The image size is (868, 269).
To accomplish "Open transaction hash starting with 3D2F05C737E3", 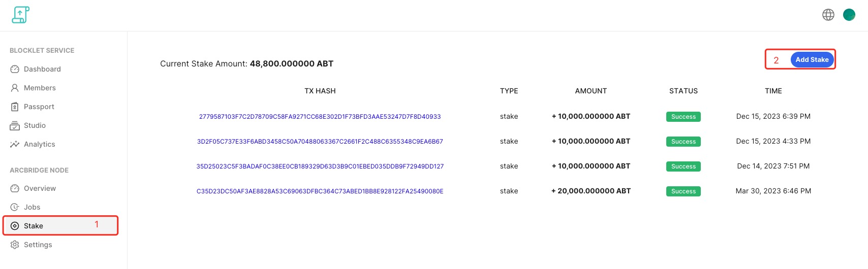I will [x=320, y=142].
